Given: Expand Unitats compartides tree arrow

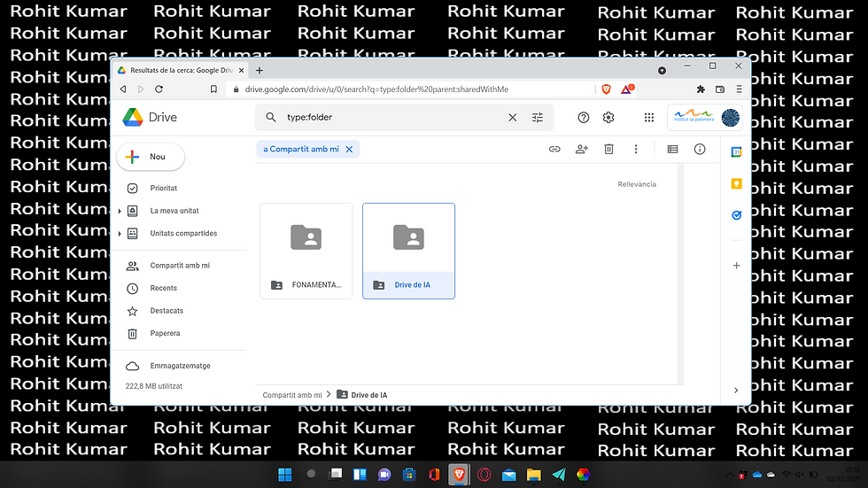Looking at the screenshot, I should (120, 234).
